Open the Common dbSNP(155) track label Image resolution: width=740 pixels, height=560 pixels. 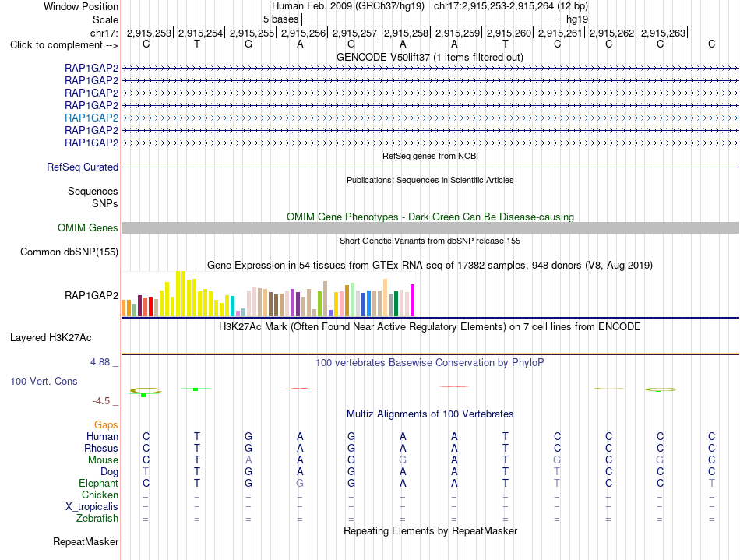69,252
